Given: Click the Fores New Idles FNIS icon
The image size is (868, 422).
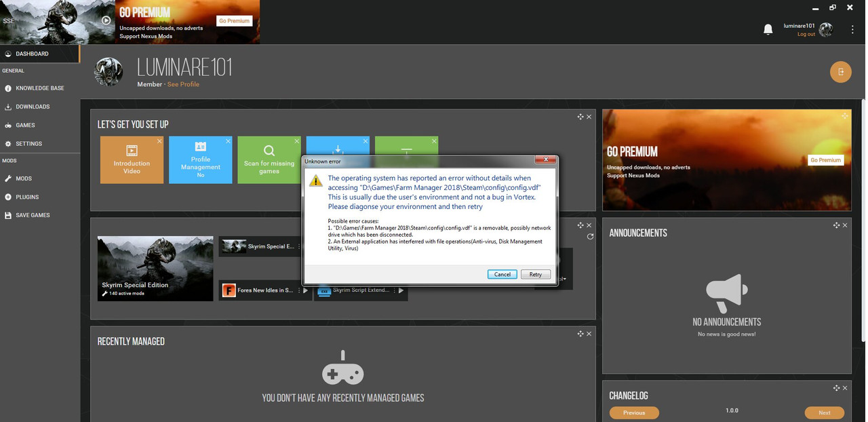Looking at the screenshot, I should [229, 290].
